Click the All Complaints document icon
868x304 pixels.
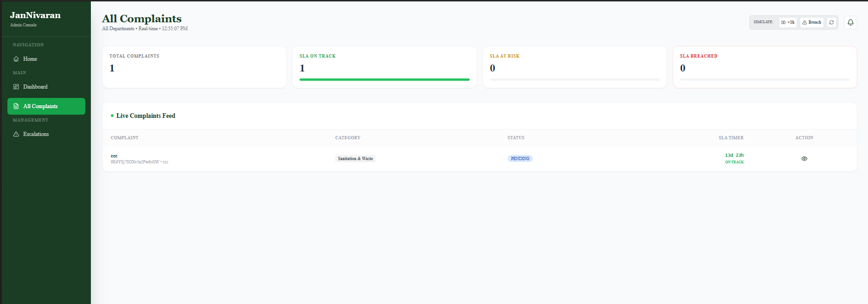(x=16, y=106)
